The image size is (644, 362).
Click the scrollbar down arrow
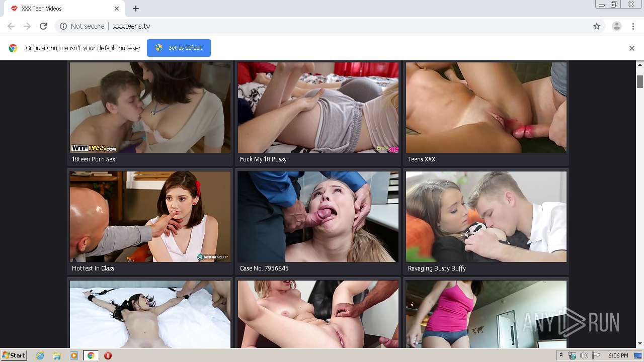[x=640, y=344]
